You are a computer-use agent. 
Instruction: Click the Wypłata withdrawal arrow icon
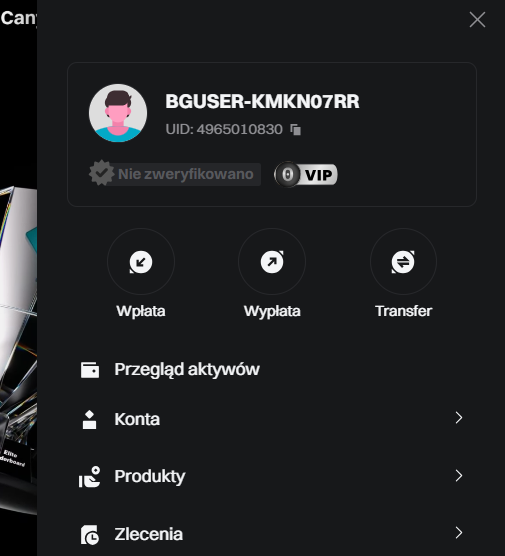tap(272, 262)
